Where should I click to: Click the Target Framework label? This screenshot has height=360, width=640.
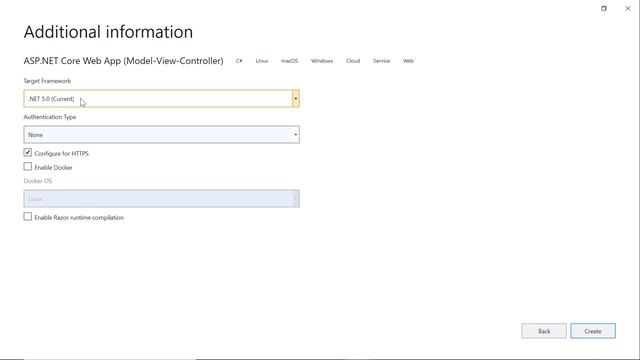pos(47,81)
